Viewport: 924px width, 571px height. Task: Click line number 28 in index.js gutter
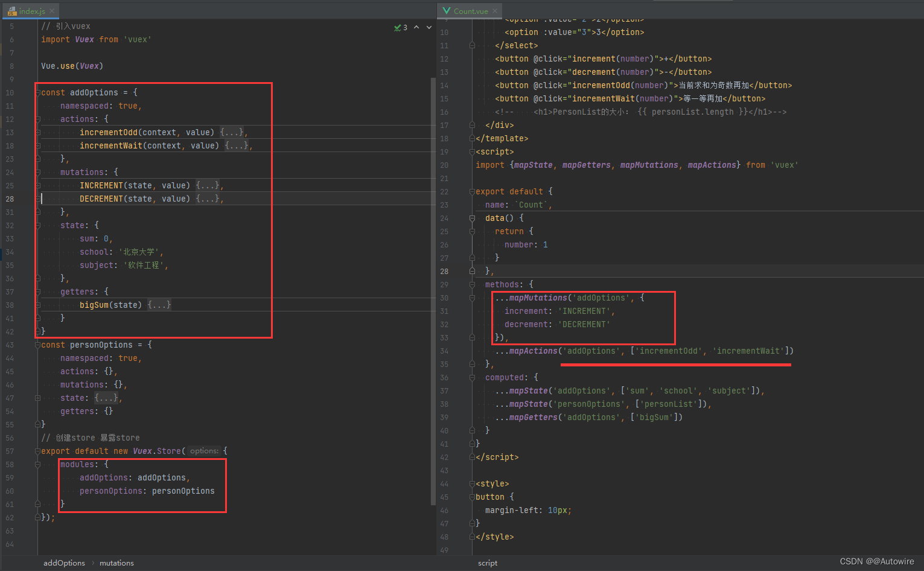[10, 199]
